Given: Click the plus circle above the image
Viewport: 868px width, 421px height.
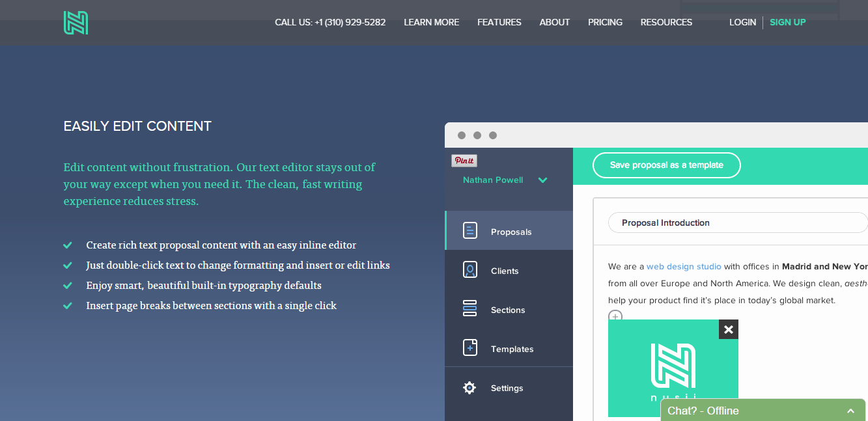Looking at the screenshot, I should coord(615,316).
